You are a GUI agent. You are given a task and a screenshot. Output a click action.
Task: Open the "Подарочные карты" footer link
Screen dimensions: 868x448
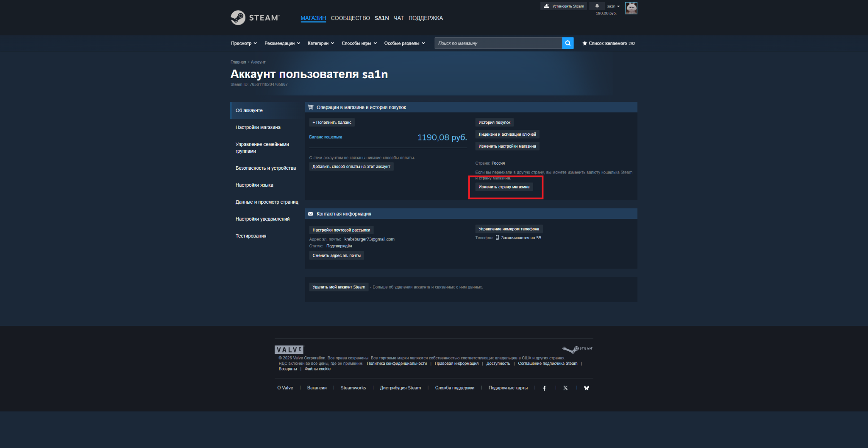pyautogui.click(x=508, y=388)
